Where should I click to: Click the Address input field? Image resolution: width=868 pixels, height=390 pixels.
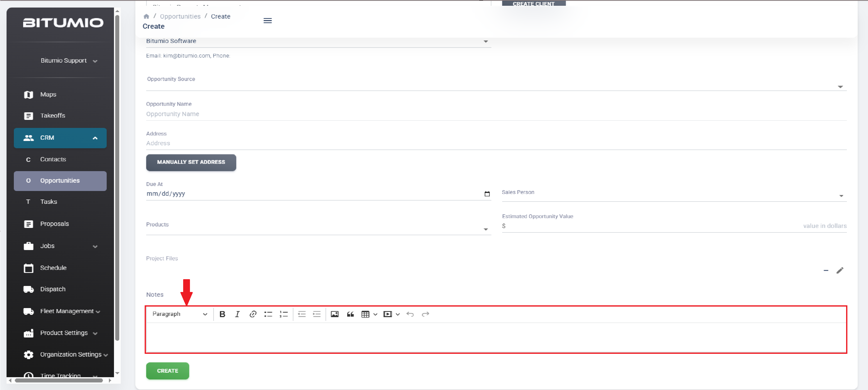[496, 144]
